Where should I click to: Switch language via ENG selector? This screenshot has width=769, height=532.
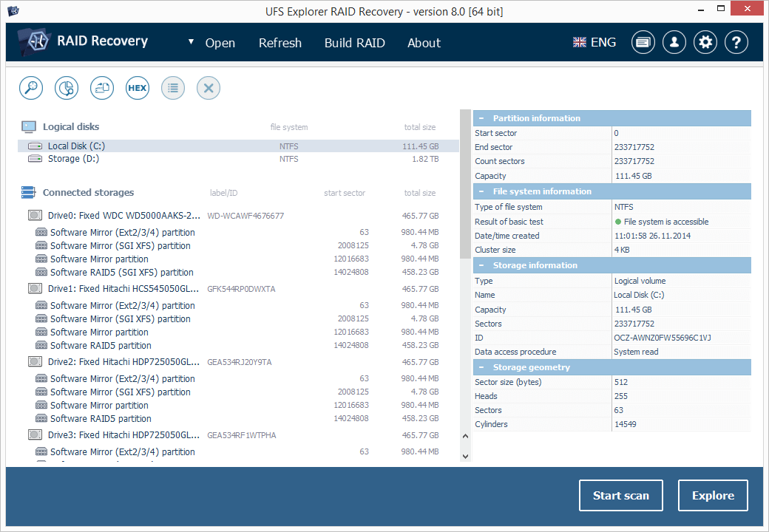click(x=594, y=42)
